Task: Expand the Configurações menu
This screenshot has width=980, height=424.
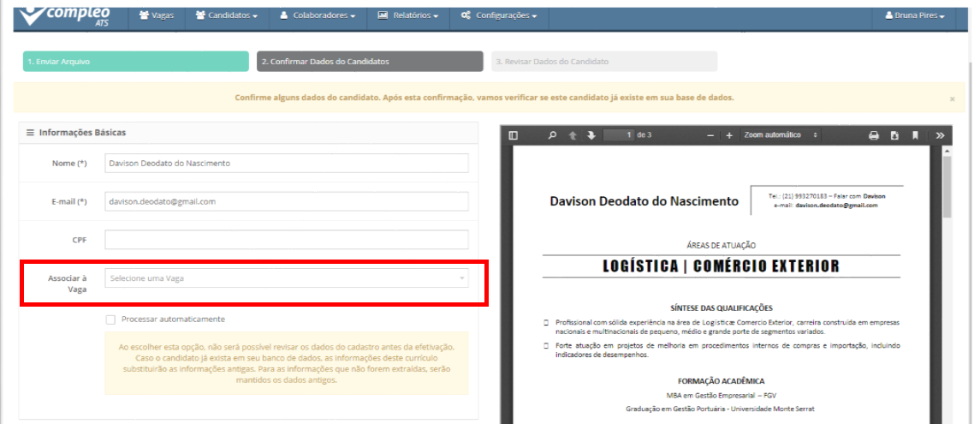Action: click(499, 15)
